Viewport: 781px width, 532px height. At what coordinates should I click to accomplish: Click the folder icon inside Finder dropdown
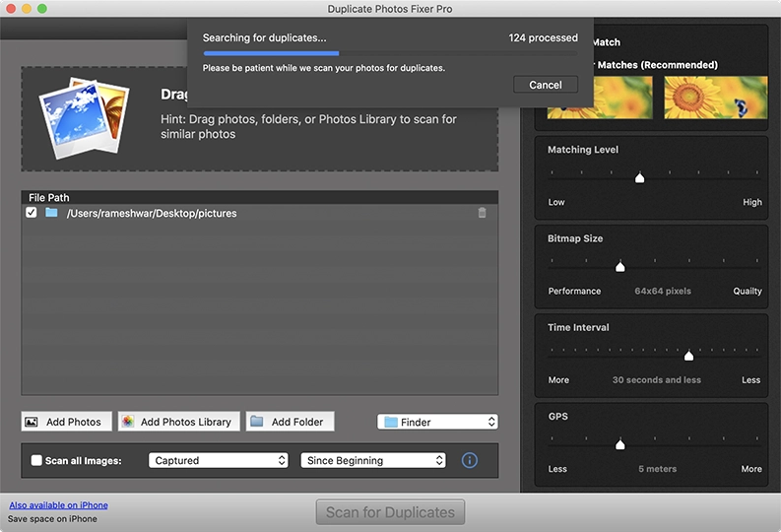[x=391, y=422]
